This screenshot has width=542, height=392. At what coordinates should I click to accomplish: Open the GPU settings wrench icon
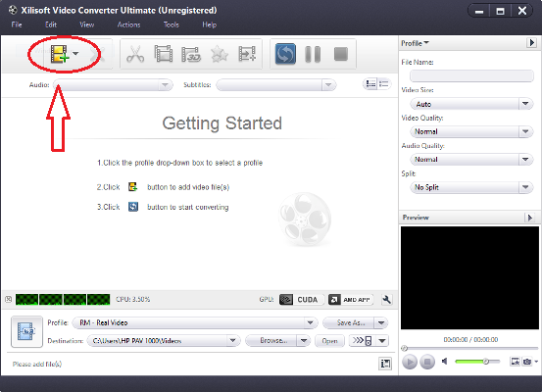387,299
